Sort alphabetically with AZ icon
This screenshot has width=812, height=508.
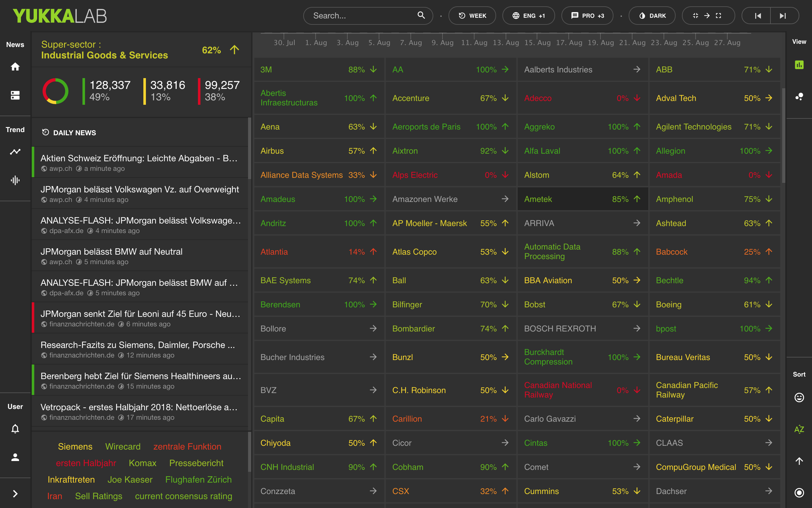[x=799, y=429]
